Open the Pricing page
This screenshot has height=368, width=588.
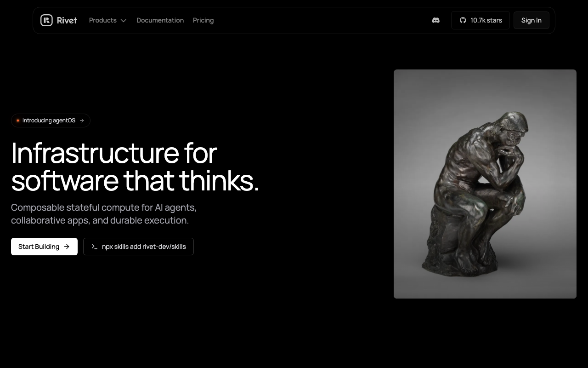pyautogui.click(x=203, y=20)
